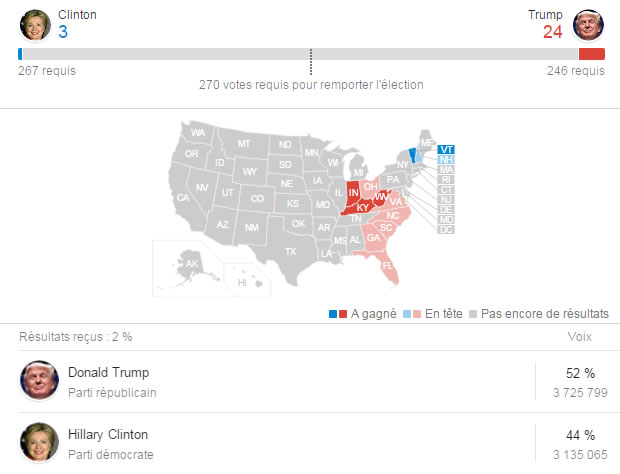The image size is (620, 474).
Task: Select California (CA) on the map
Action: tap(183, 197)
